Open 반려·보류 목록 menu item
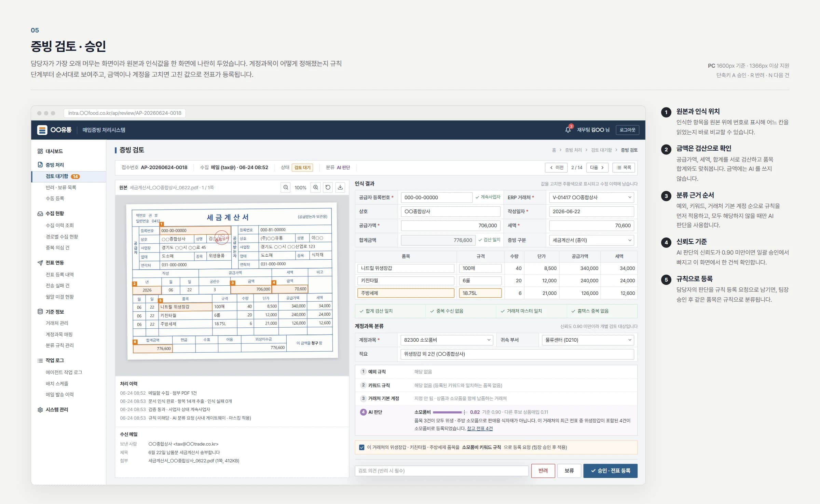Viewport: 820px width, 504px height. [61, 187]
